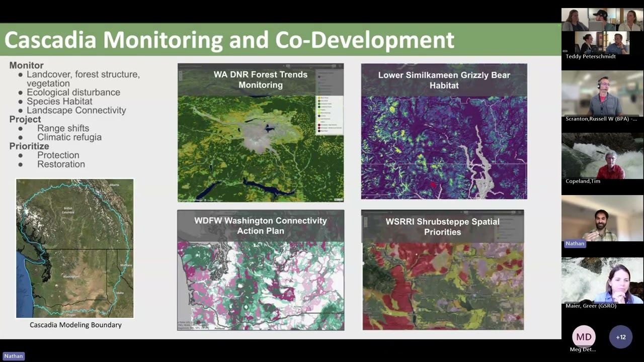Click the 'Species Habitat' bullet

pyautogui.click(x=59, y=101)
